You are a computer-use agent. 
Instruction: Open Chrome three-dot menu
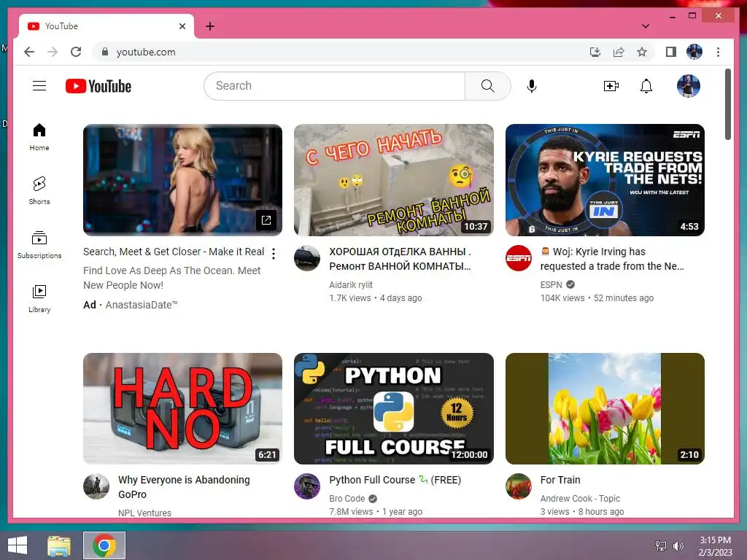point(718,52)
